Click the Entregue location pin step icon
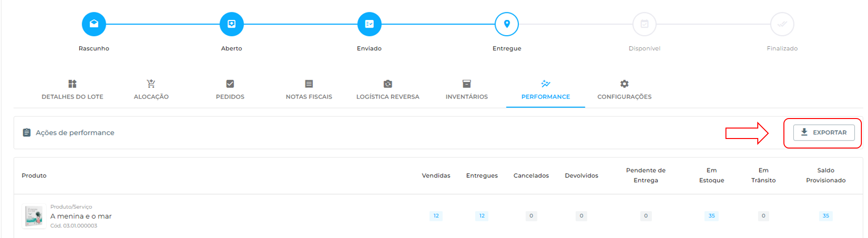 point(507,24)
